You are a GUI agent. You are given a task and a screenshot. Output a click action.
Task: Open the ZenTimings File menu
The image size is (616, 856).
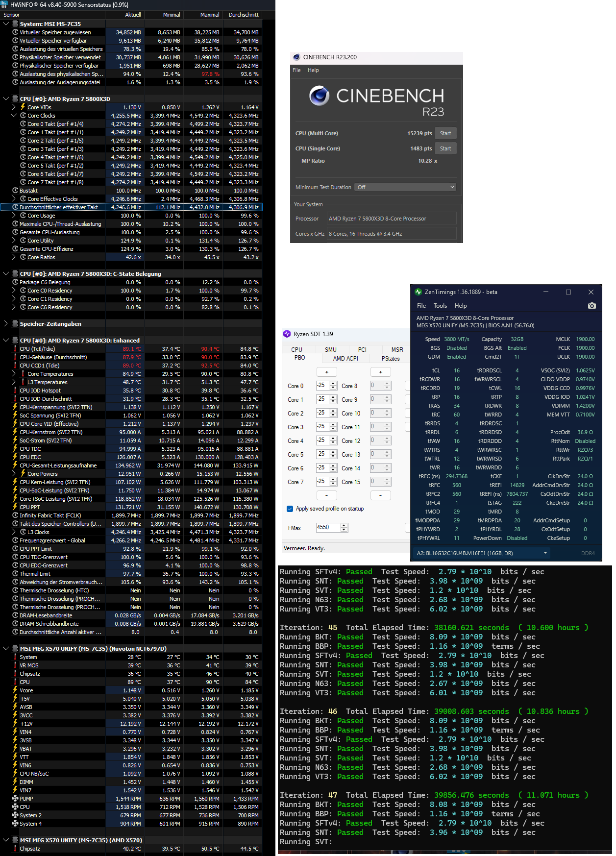[421, 306]
